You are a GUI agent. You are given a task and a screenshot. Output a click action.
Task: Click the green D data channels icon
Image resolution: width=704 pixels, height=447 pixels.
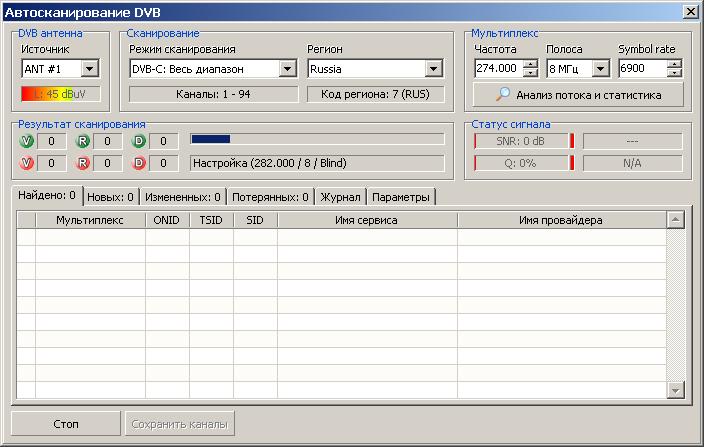tap(140, 141)
